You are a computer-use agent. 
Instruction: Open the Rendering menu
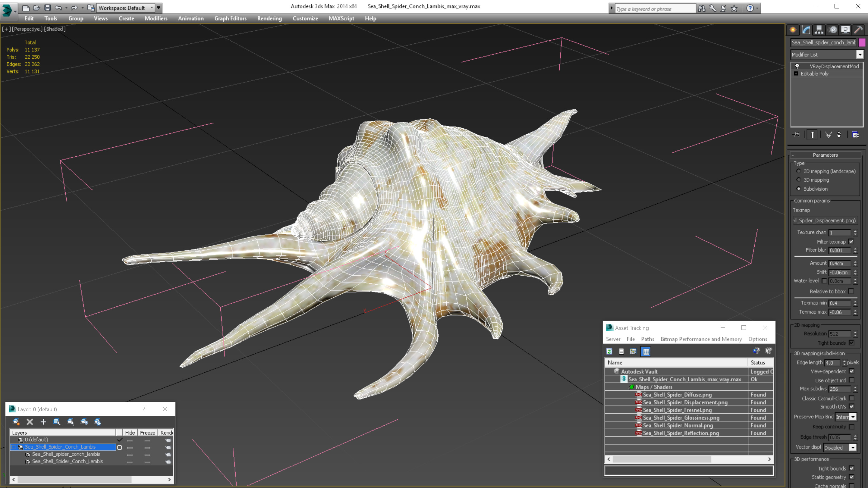coord(269,18)
